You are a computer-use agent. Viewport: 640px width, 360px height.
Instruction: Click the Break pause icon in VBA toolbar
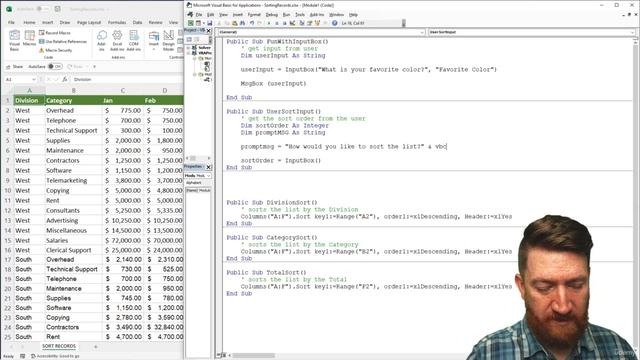pyautogui.click(x=277, y=23)
